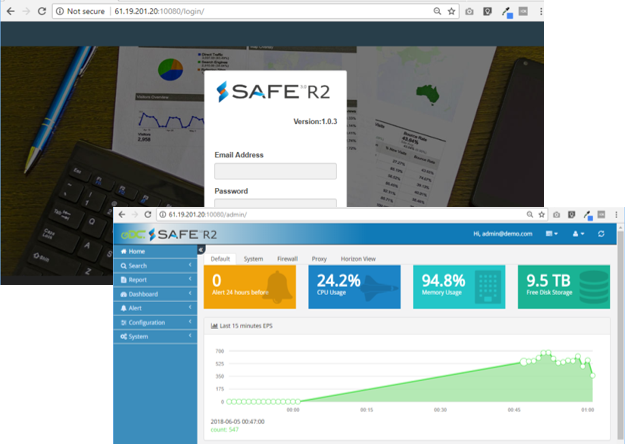Image resolution: width=625 pixels, height=444 pixels.
Task: Switch to the System tab
Action: coord(253,259)
